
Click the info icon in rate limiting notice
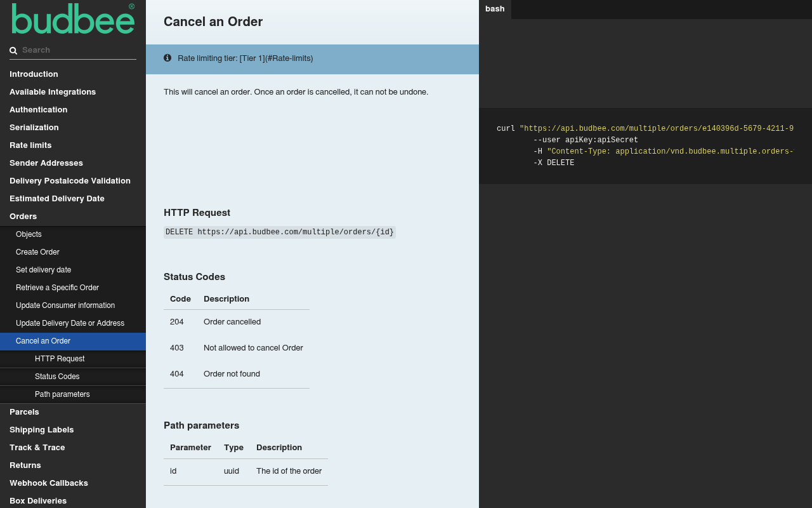pyautogui.click(x=167, y=58)
